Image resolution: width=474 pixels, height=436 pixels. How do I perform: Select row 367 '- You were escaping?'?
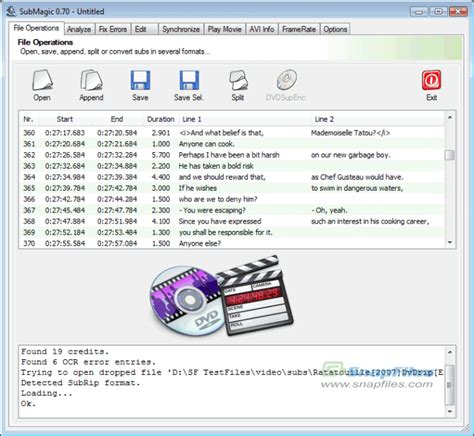click(x=232, y=210)
